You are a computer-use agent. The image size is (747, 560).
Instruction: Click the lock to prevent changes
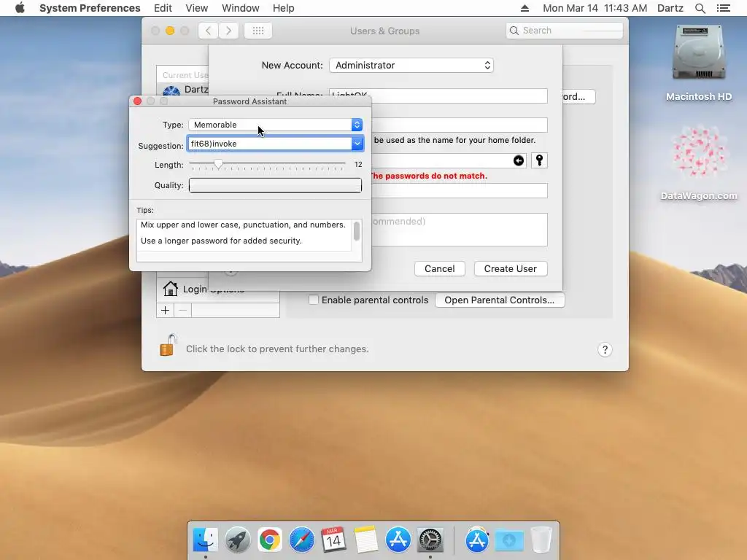pyautogui.click(x=169, y=345)
